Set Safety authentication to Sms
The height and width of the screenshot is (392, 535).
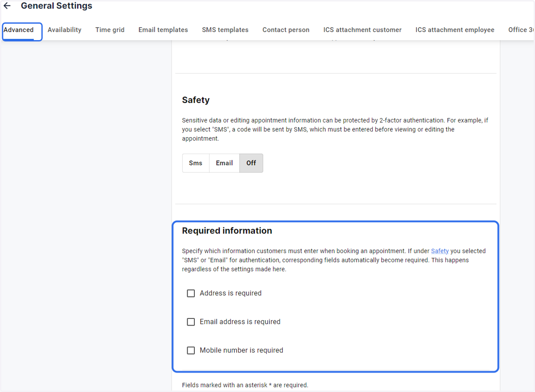[196, 163]
